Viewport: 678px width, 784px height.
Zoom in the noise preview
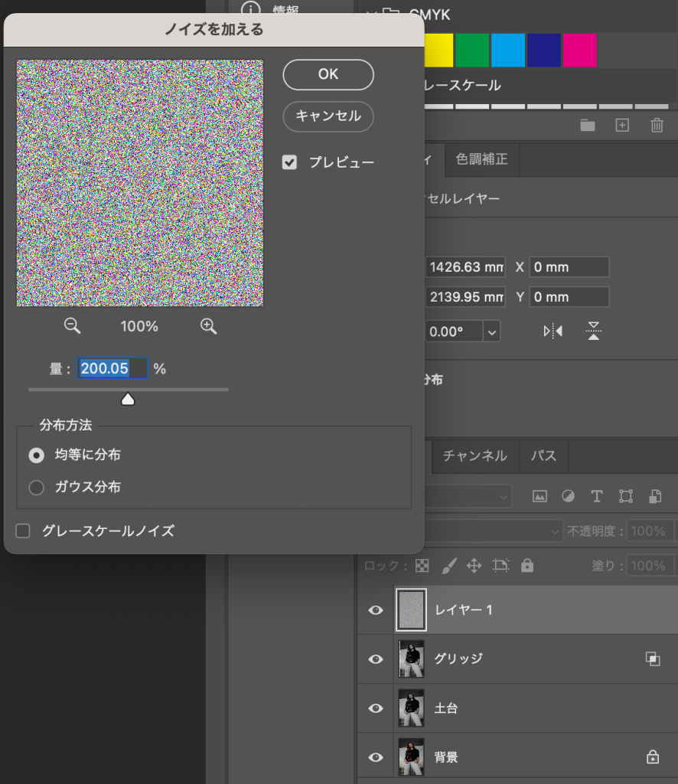208,326
